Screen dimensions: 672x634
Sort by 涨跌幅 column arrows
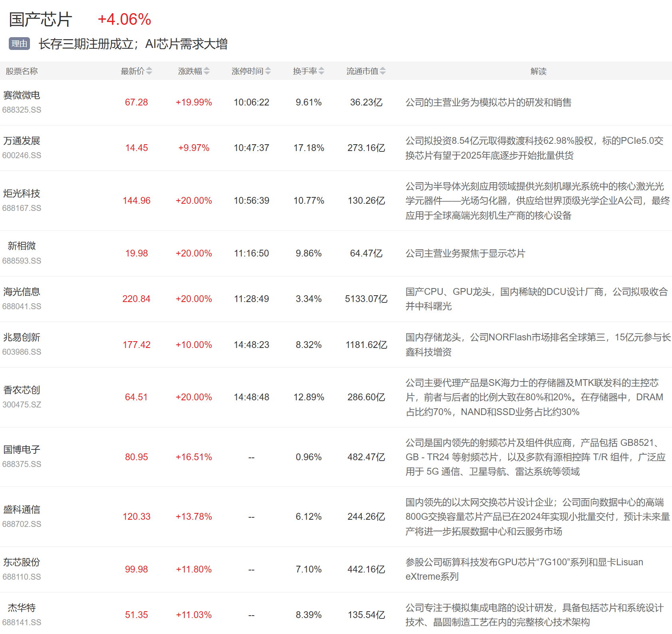click(206, 71)
